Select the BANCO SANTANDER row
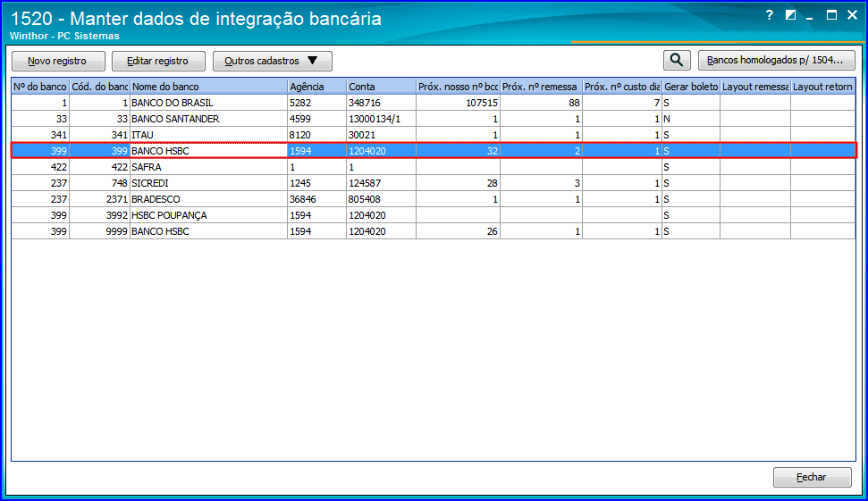 [434, 119]
